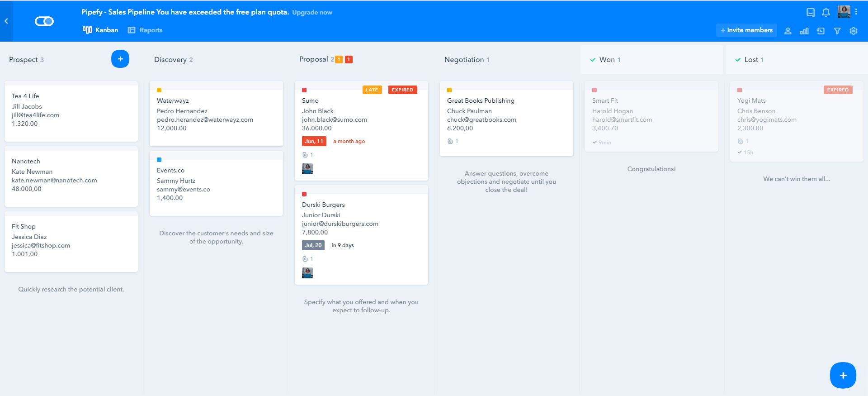Open the three-dot menu beside profile picture
868x396 pixels.
[x=856, y=12]
